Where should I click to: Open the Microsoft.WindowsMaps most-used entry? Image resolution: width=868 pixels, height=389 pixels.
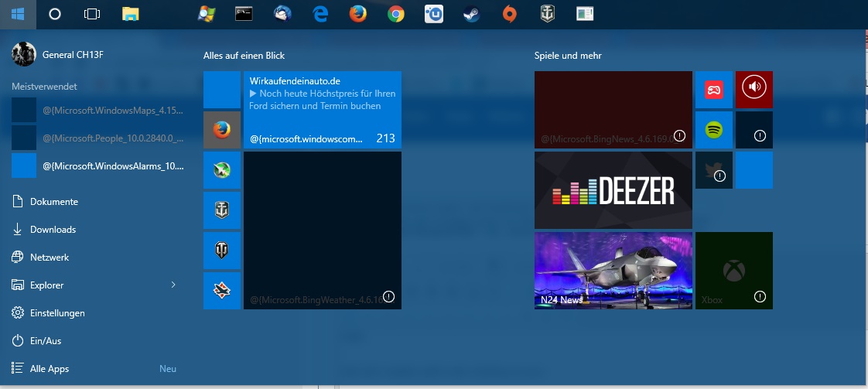(97, 110)
